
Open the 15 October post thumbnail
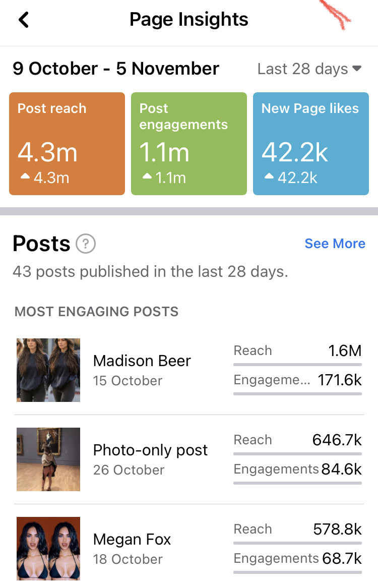pos(48,370)
